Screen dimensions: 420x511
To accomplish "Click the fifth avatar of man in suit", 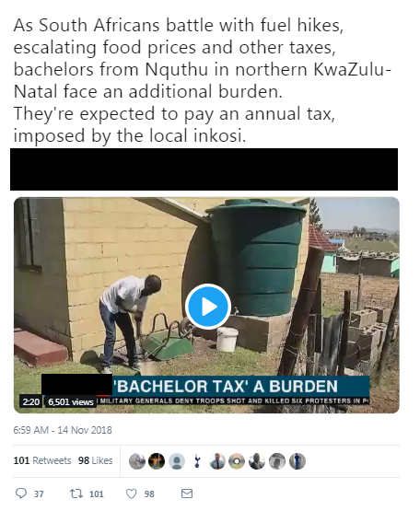I will click(217, 461).
